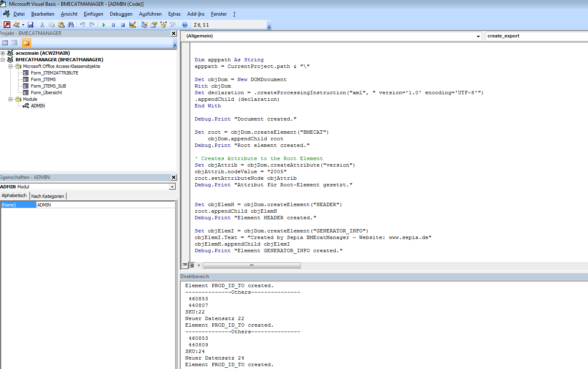Expand the acwzmain project node

click(3, 53)
